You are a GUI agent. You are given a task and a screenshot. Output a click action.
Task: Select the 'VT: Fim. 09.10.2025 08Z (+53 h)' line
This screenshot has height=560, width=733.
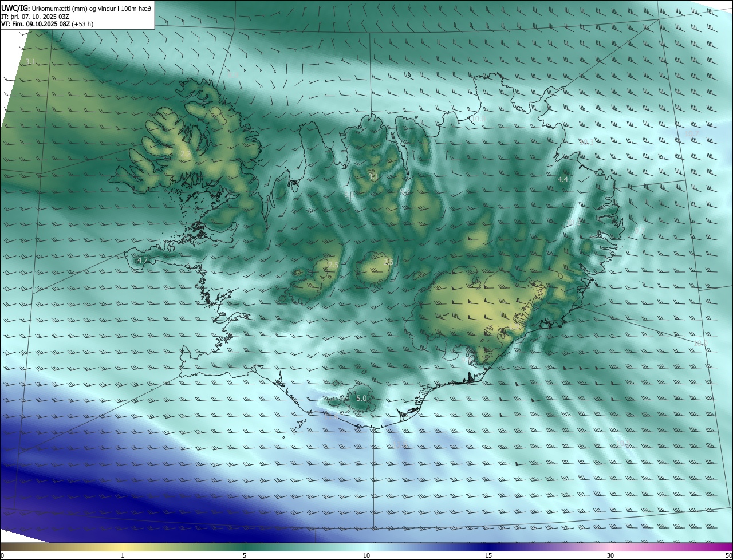[48, 24]
